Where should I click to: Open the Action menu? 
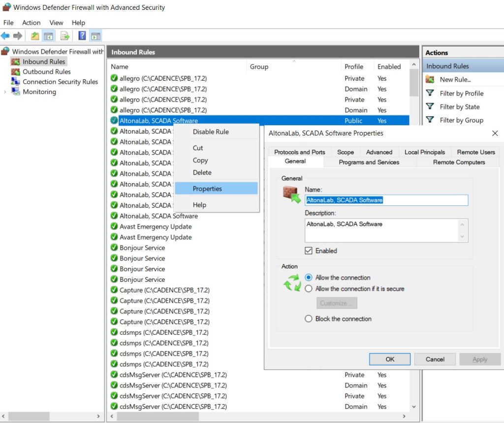pyautogui.click(x=31, y=23)
